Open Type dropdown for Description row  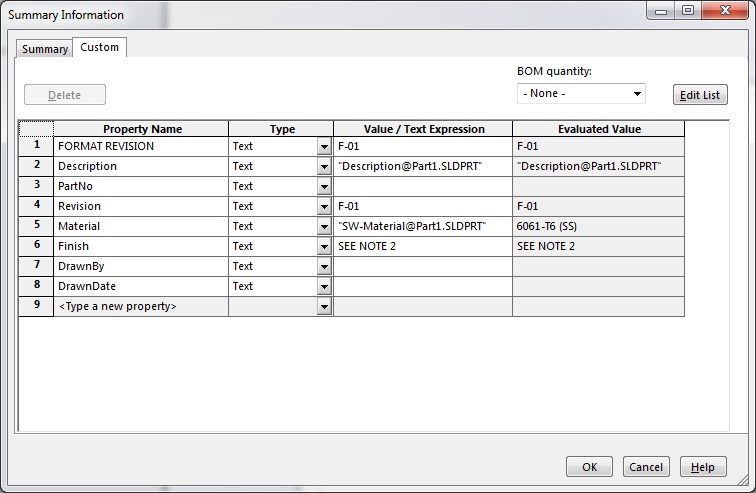click(x=324, y=167)
